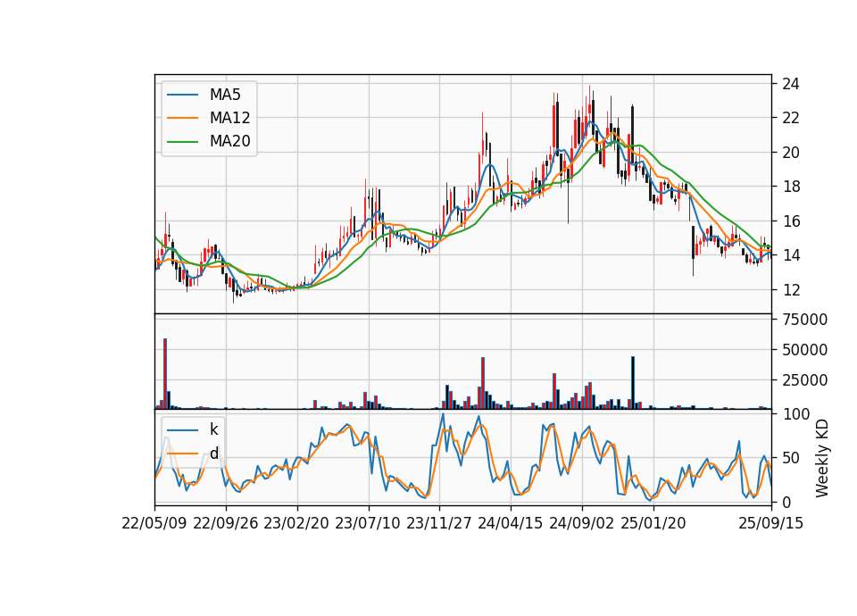Click the d legend label

click(x=214, y=454)
